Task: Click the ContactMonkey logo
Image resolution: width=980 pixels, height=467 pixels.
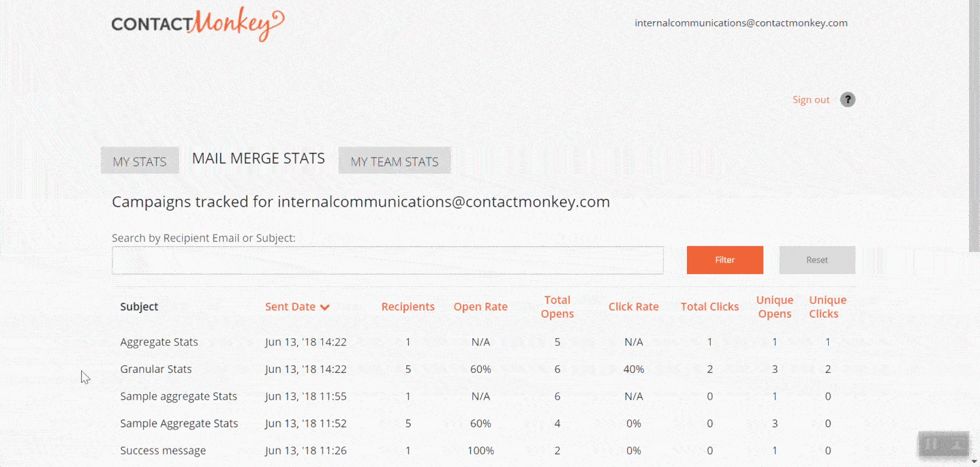Action: [x=198, y=25]
